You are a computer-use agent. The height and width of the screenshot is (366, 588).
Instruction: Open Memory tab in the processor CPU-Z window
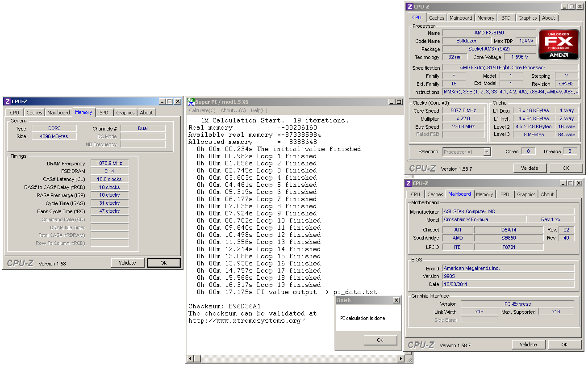(486, 18)
